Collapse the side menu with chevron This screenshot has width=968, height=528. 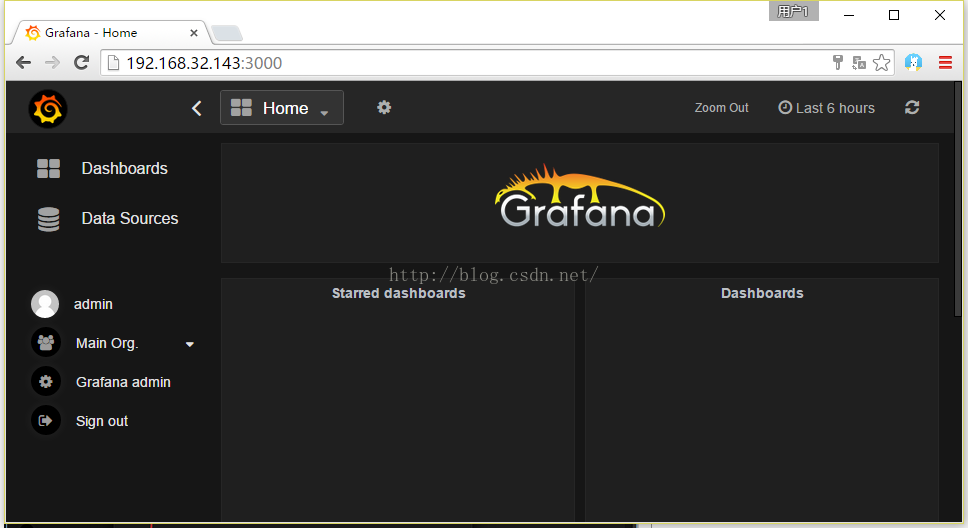(196, 109)
